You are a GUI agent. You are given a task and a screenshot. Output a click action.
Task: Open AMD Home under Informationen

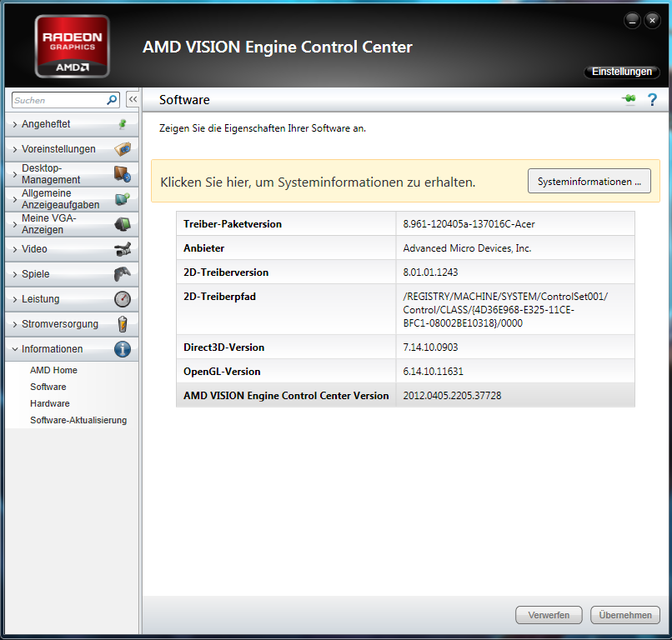pyautogui.click(x=53, y=370)
